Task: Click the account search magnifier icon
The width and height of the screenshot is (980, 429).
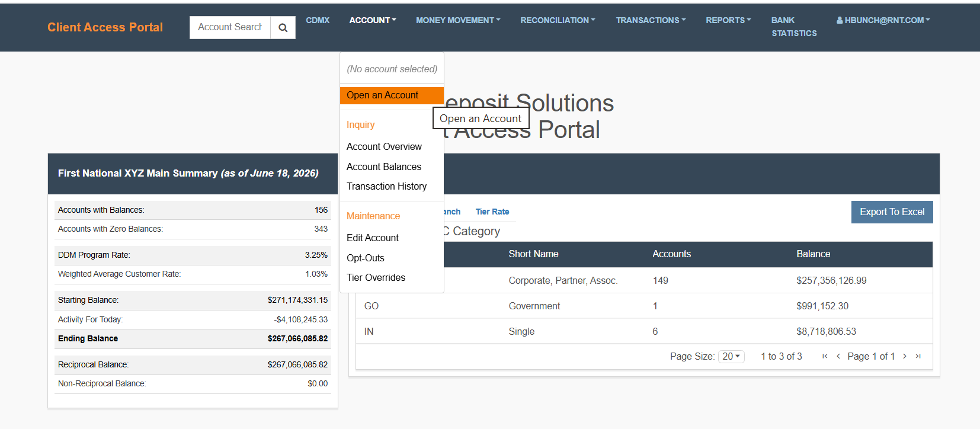Action: (283, 27)
